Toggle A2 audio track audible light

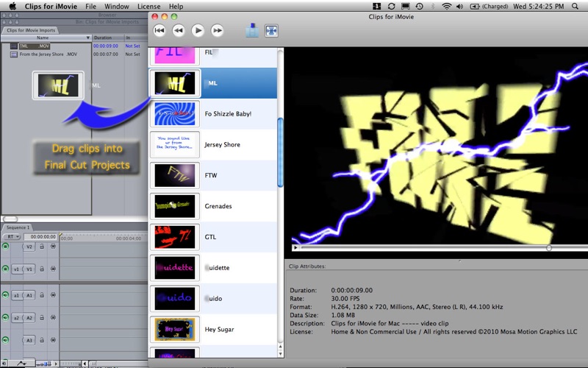coord(6,318)
